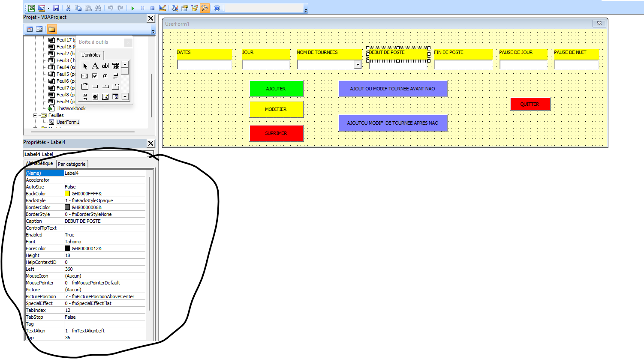Click the gray BorderColor swatch
Viewport: 644px width, 359px height.
point(67,207)
